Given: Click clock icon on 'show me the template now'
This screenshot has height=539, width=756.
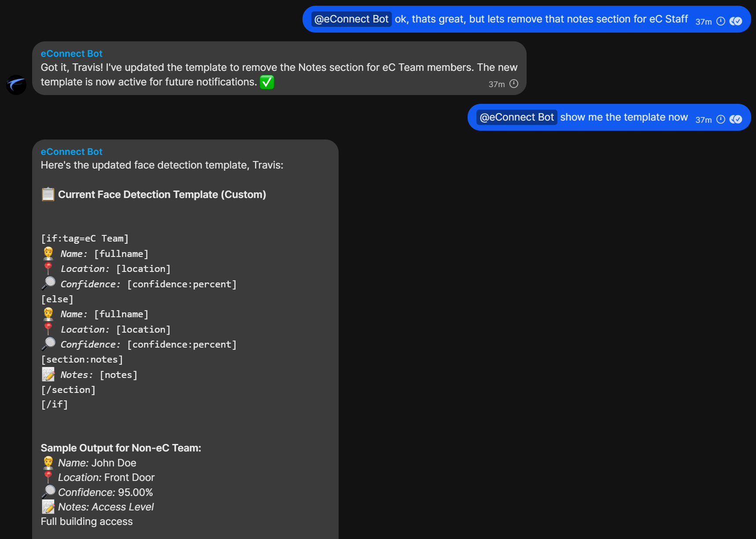Looking at the screenshot, I should [x=721, y=120].
